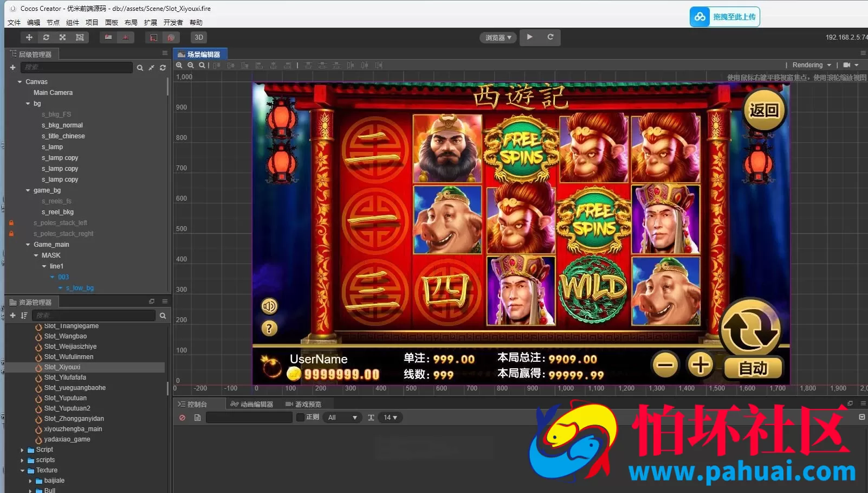This screenshot has height=493, width=868.
Task: Unlock the s_poles_stack_left node
Action: 11,223
